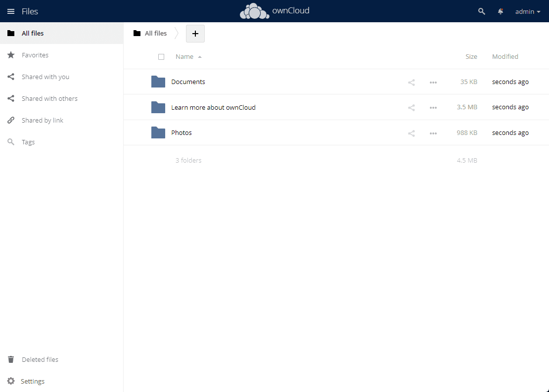Screen dimensions: 549x392
Task: Tick the select all files checkbox
Action: pyautogui.click(x=161, y=57)
